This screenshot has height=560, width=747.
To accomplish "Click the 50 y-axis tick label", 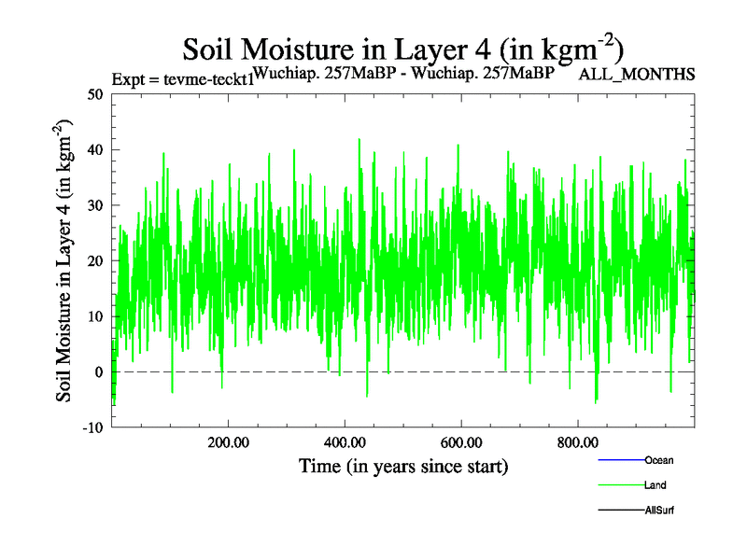I will [94, 94].
